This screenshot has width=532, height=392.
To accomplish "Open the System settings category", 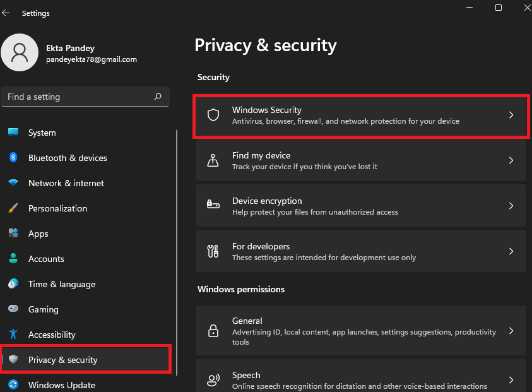I will 42,133.
